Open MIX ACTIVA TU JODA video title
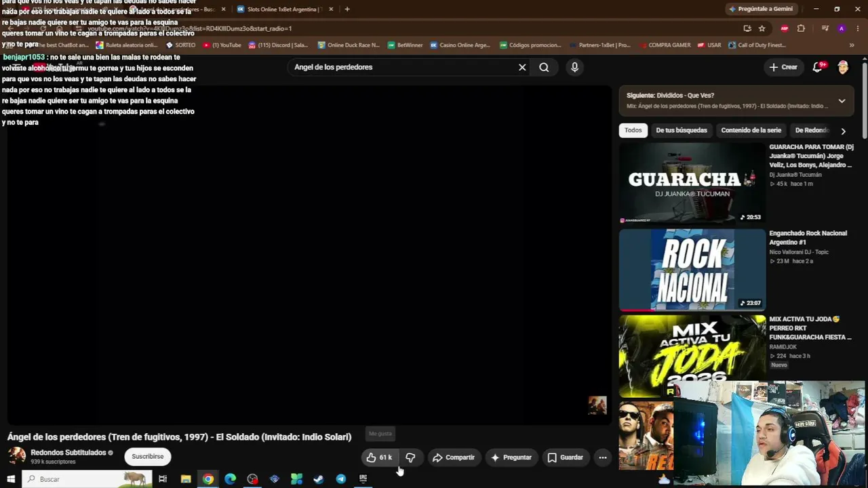The height and width of the screenshot is (488, 868). (810, 328)
